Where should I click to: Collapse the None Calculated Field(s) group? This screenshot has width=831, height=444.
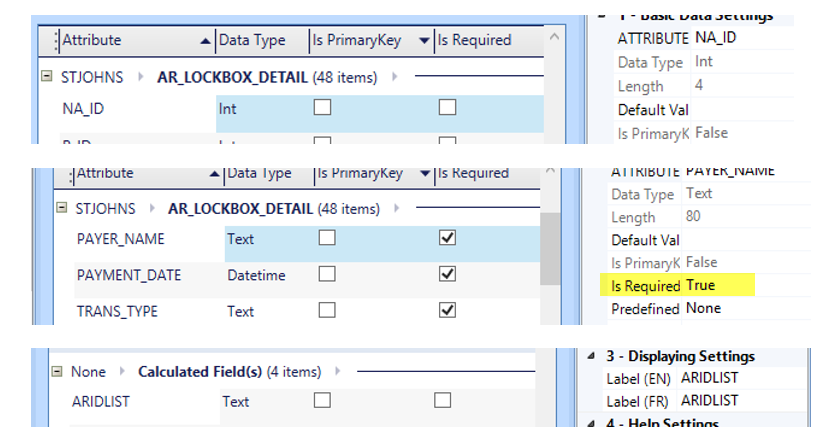point(56,371)
